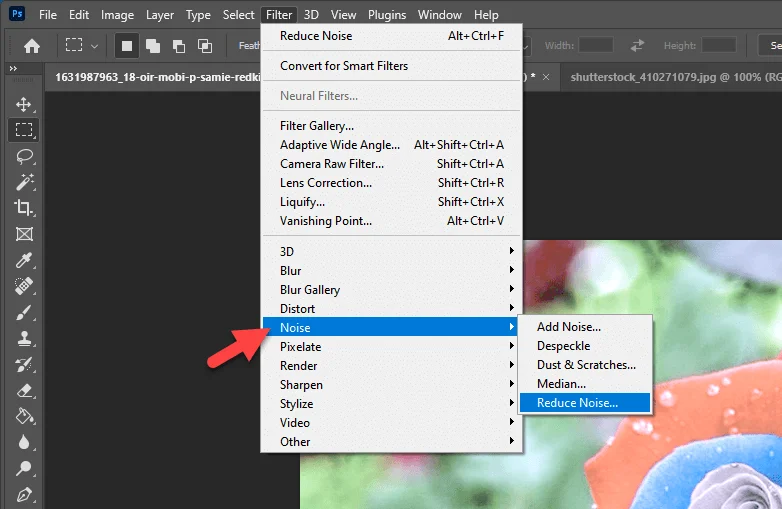Open Vanishing Point filter
Viewport: 782px width, 509px height.
[391, 220]
